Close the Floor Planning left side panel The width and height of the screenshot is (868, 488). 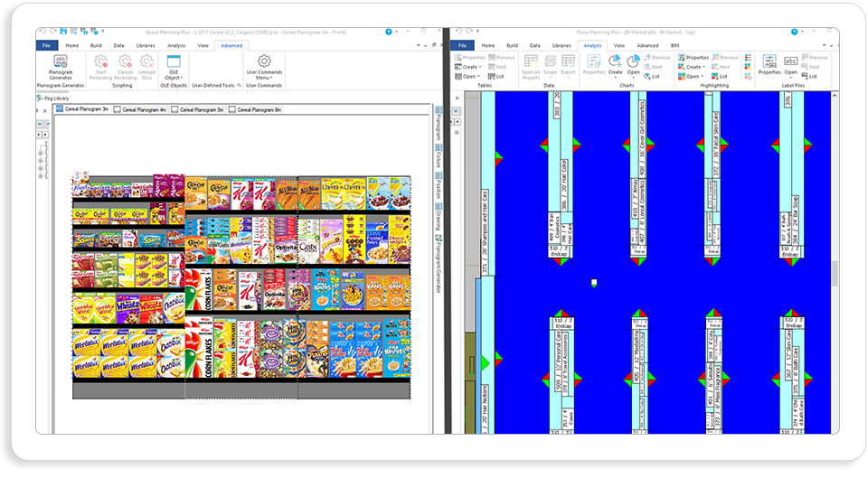pos(457,98)
